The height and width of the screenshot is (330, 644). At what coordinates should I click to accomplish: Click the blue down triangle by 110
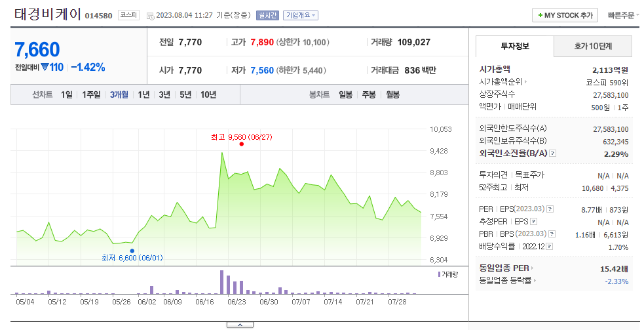click(45, 67)
